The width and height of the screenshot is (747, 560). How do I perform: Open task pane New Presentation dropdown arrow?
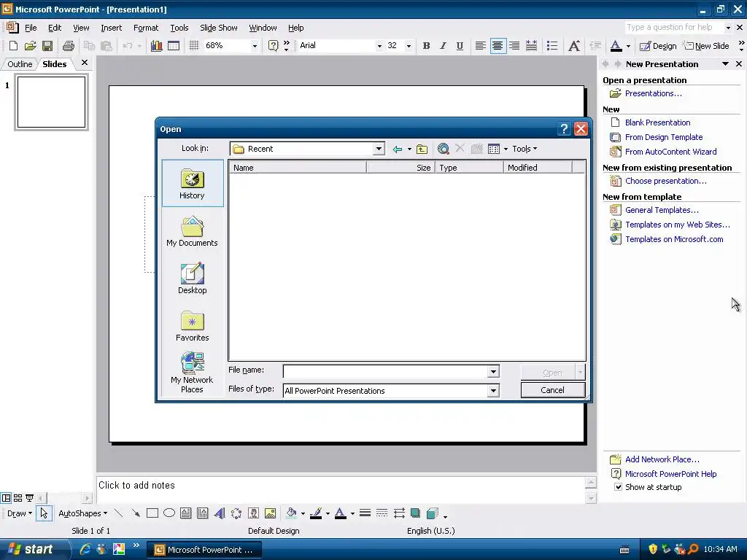click(x=725, y=64)
